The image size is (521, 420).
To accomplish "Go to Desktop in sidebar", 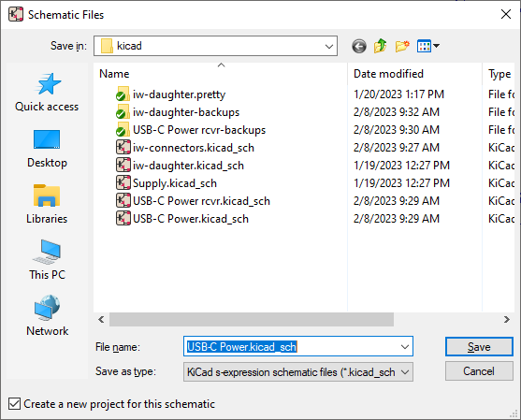I will pyautogui.click(x=47, y=149).
